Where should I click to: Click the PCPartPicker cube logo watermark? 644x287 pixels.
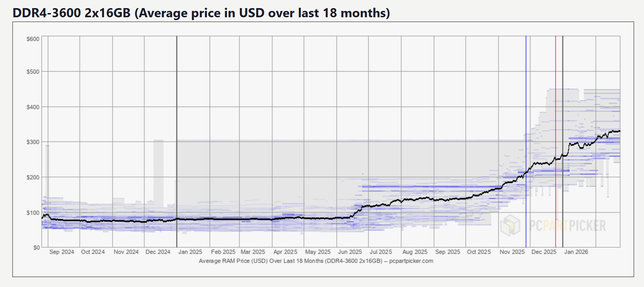tap(510, 225)
